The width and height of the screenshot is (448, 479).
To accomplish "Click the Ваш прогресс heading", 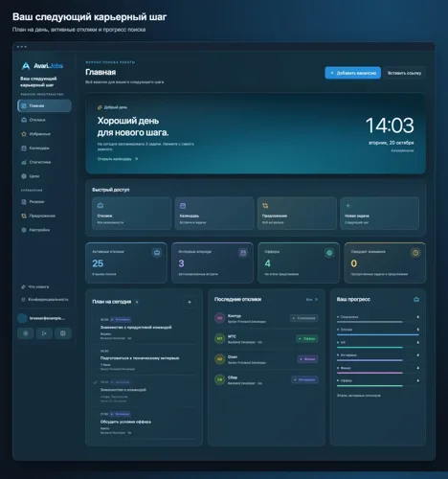I will click(x=353, y=299).
